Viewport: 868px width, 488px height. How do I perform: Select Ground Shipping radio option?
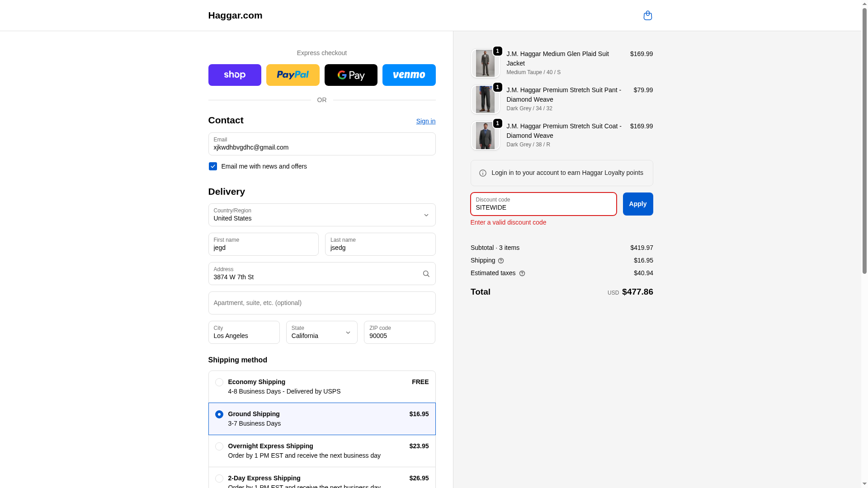(219, 414)
